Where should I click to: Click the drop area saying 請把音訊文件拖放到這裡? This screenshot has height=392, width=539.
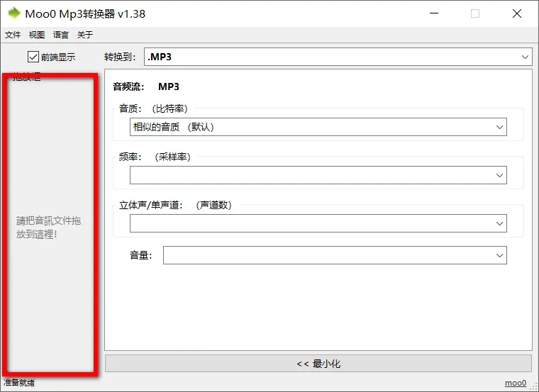50,225
